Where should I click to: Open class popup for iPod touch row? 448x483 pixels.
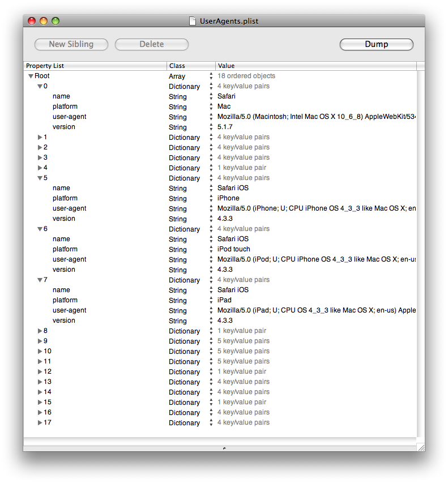click(x=211, y=249)
